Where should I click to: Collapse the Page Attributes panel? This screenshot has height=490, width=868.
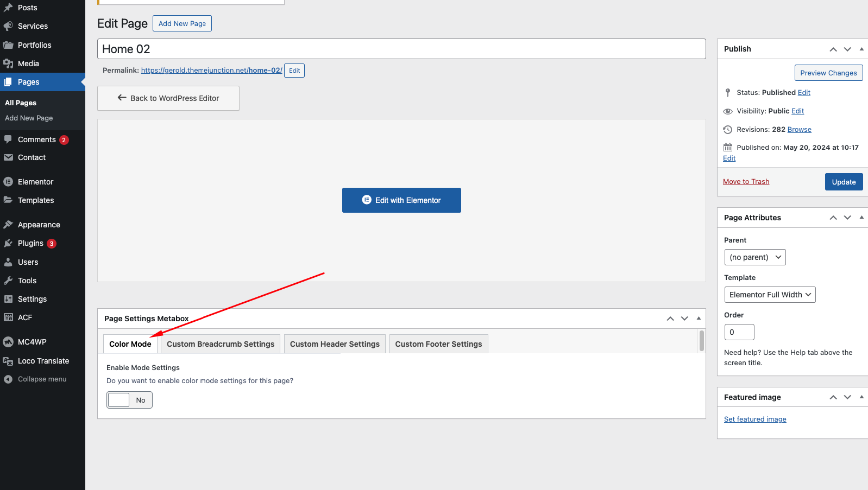[861, 218]
